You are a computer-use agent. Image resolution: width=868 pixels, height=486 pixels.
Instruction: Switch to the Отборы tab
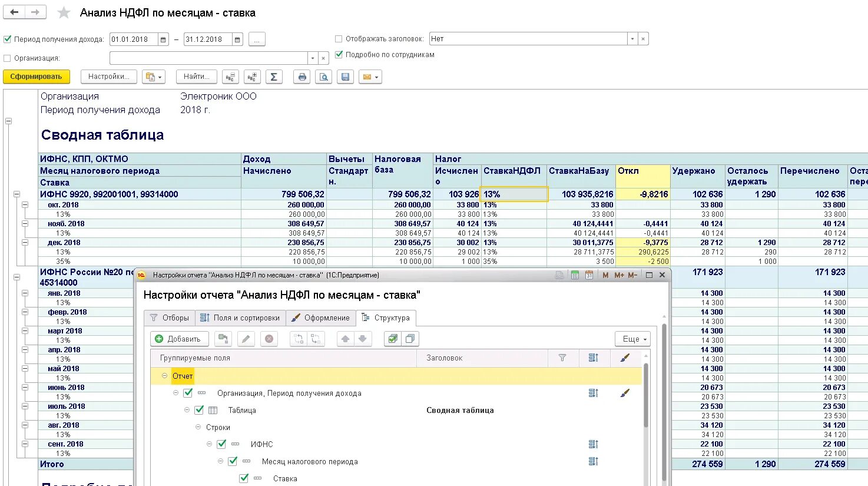pos(169,318)
